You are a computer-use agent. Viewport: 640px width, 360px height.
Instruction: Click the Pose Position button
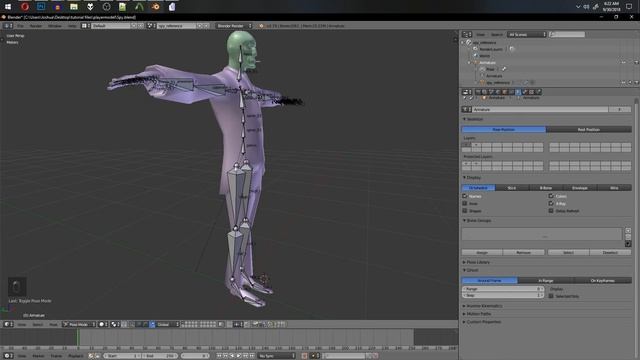(x=504, y=129)
